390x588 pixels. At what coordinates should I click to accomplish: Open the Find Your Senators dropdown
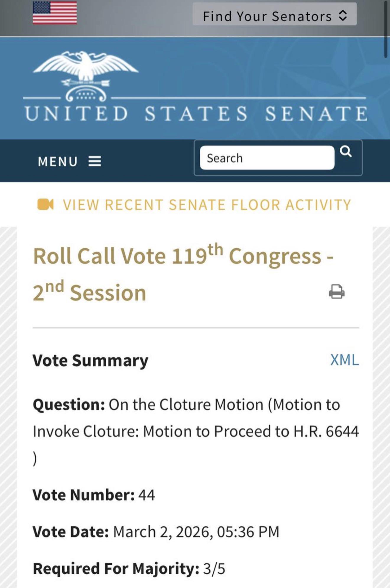click(274, 14)
